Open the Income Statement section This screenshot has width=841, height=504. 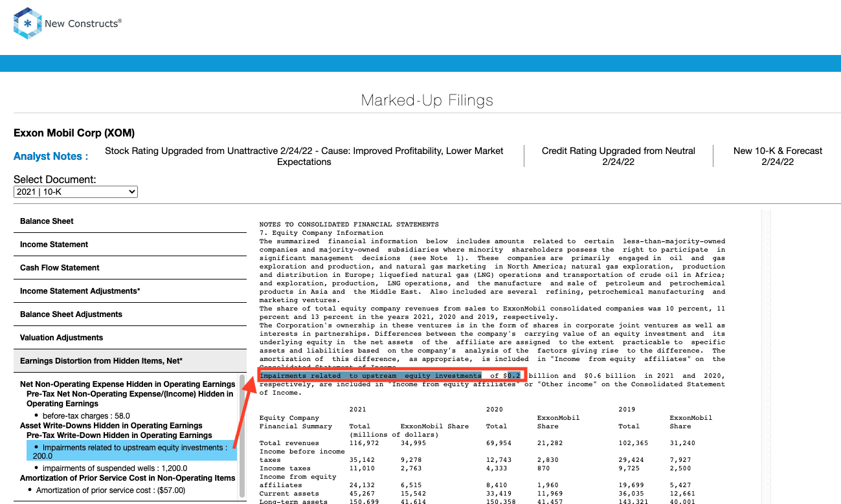(130, 245)
